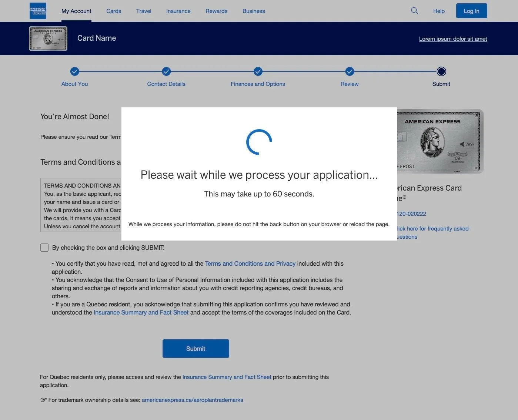Open the Business menu

(254, 11)
